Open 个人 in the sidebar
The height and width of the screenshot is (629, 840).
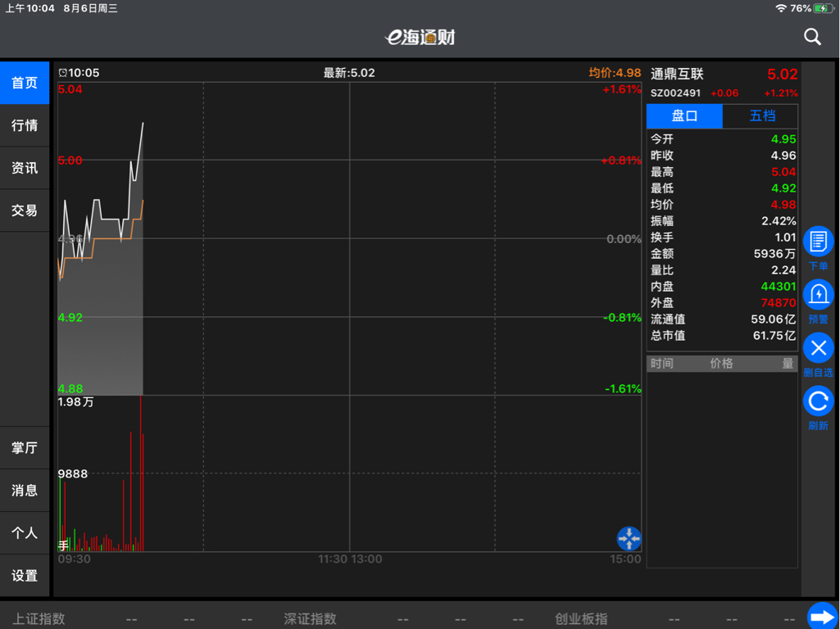tap(25, 532)
